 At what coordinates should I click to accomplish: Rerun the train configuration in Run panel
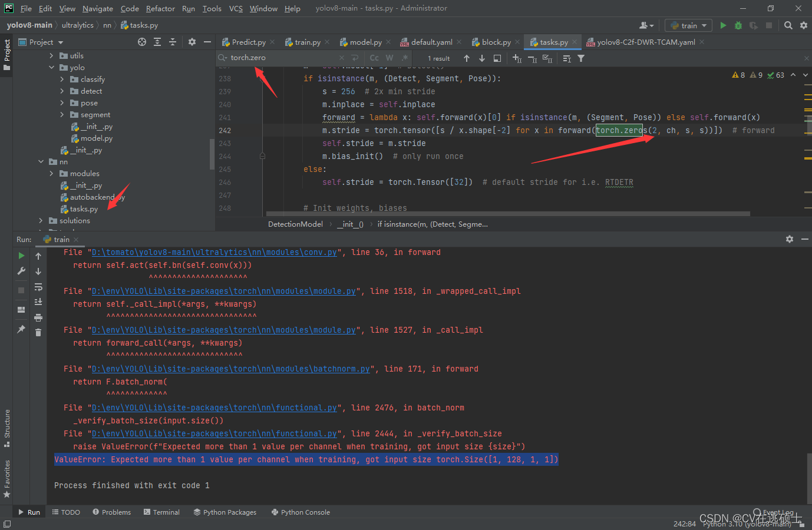[x=21, y=256]
